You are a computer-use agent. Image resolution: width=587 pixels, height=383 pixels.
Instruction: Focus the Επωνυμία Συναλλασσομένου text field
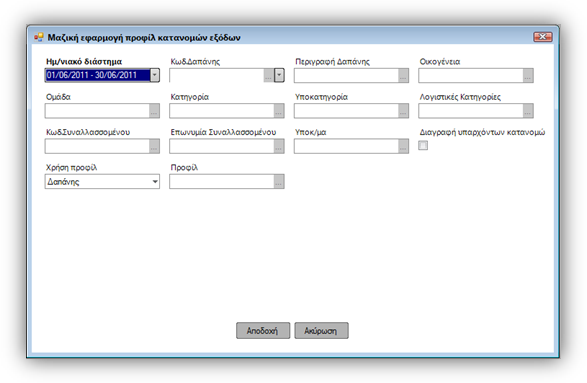222,146
